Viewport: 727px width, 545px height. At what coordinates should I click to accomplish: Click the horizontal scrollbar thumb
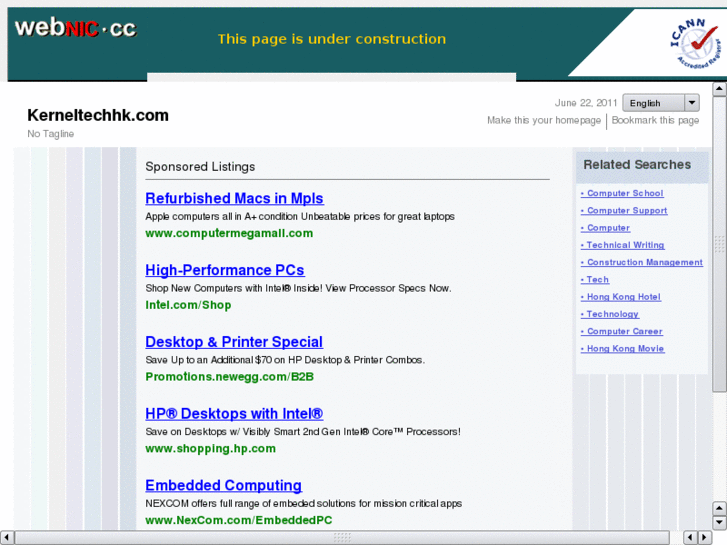342,538
